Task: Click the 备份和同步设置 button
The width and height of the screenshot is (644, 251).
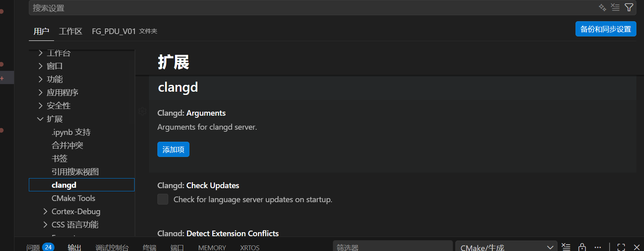Action: click(x=605, y=29)
